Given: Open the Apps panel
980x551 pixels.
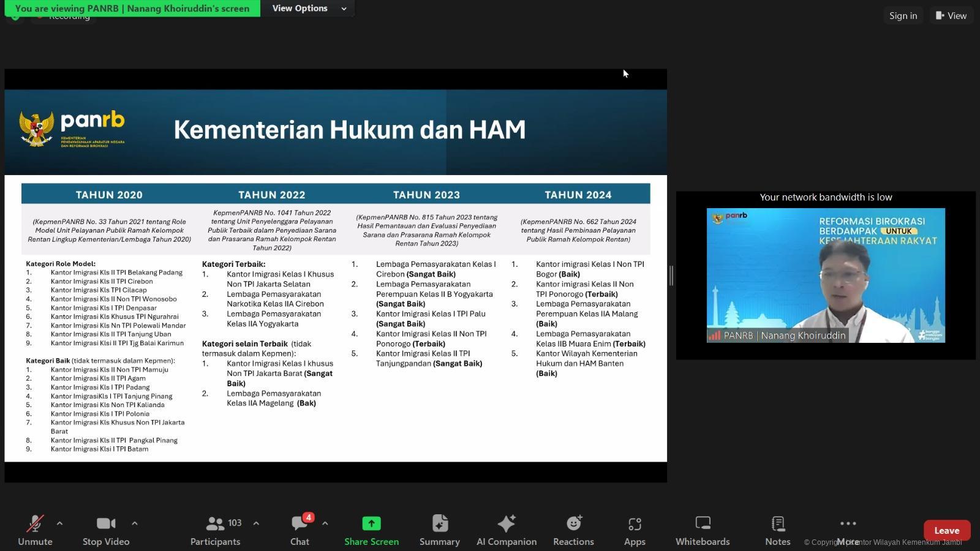Looking at the screenshot, I should pyautogui.click(x=635, y=530).
